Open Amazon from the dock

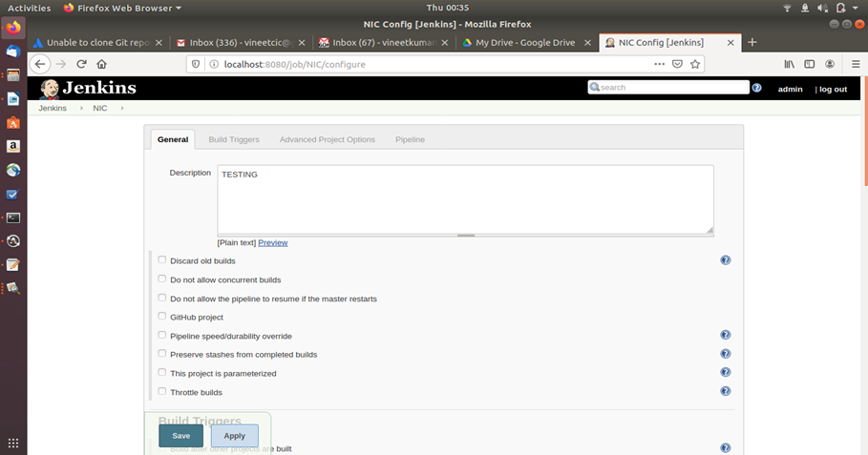13,146
